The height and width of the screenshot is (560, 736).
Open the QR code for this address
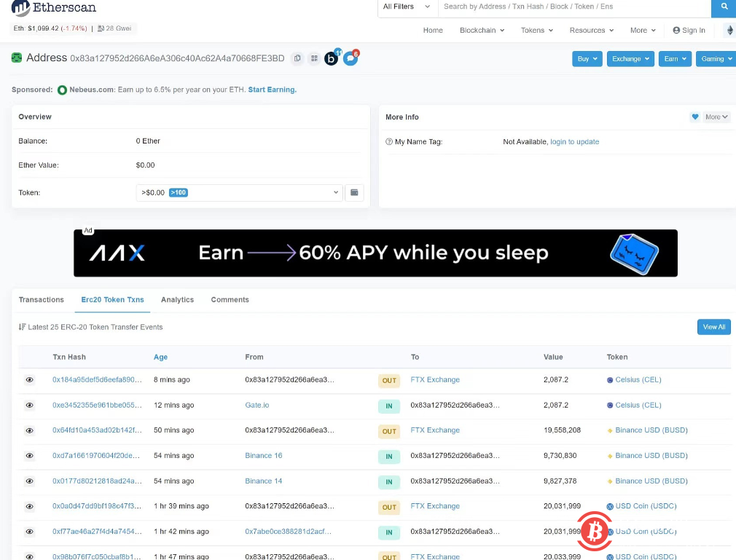(x=316, y=58)
